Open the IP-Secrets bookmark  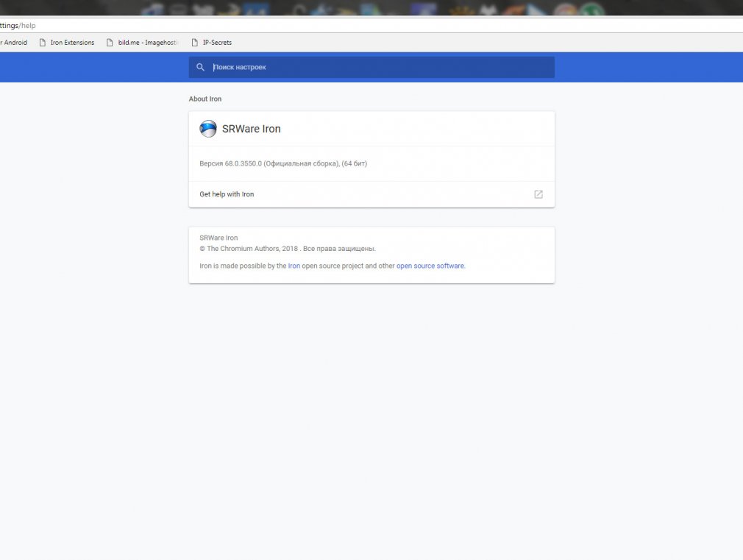tap(212, 43)
